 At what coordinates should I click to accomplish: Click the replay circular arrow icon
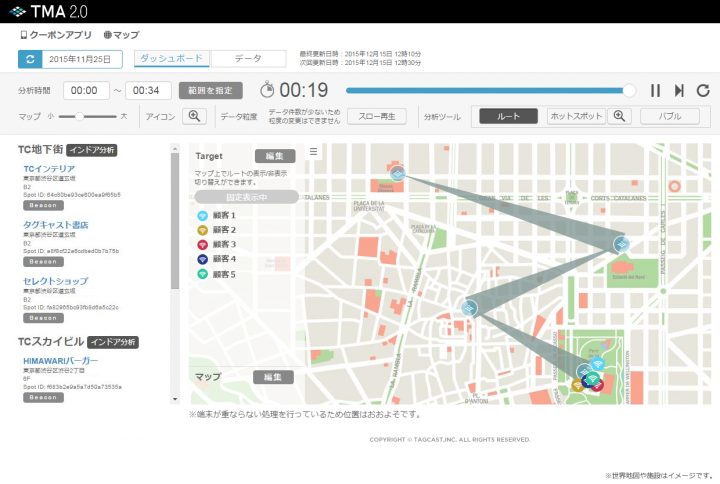(703, 90)
